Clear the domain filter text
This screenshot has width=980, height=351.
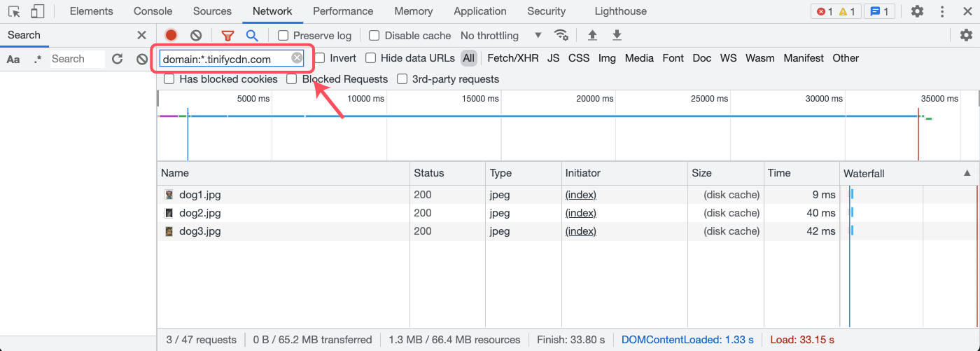coord(297,58)
